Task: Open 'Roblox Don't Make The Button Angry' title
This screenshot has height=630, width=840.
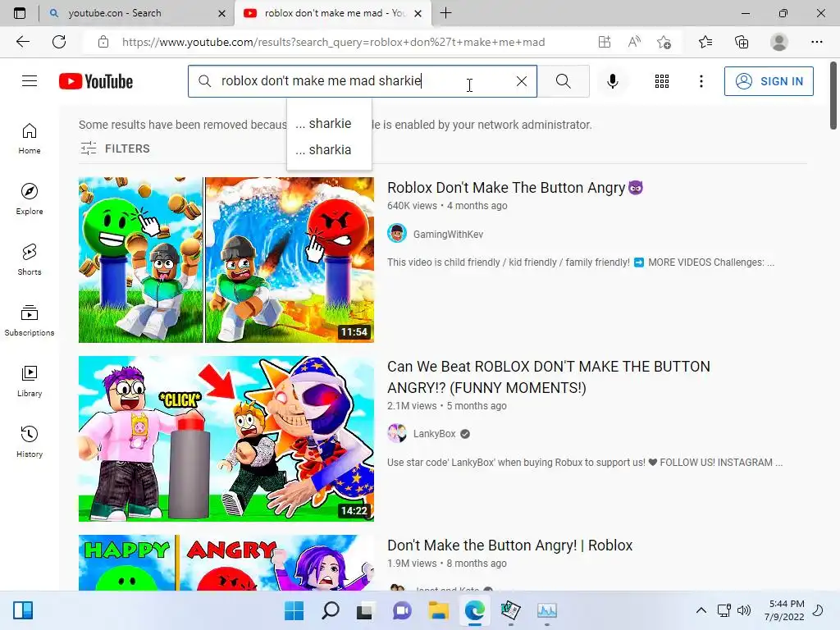Action: (515, 188)
